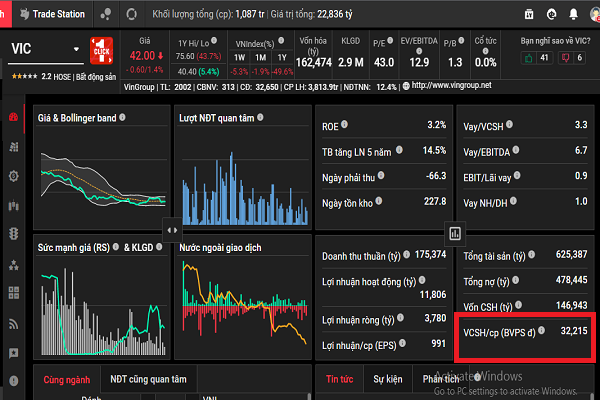
Task: Click info icon under Cổ tức
Action: click(x=485, y=51)
